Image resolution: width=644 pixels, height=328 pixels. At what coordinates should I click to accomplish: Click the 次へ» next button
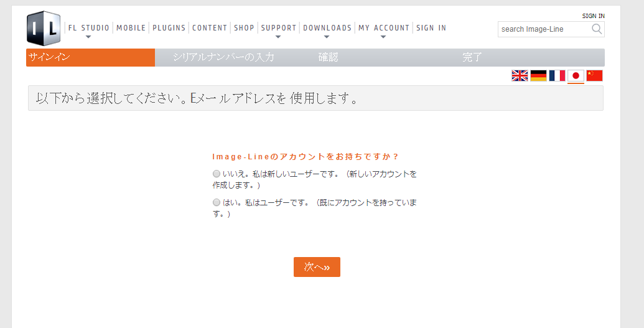[317, 267]
